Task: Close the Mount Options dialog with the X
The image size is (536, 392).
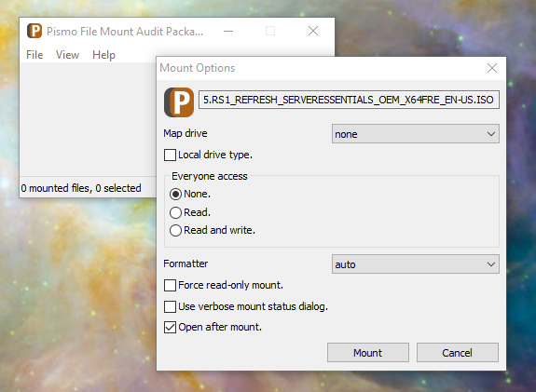Action: coord(492,68)
